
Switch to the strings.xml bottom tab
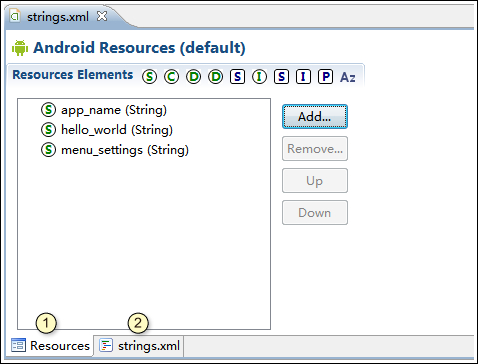click(x=140, y=346)
